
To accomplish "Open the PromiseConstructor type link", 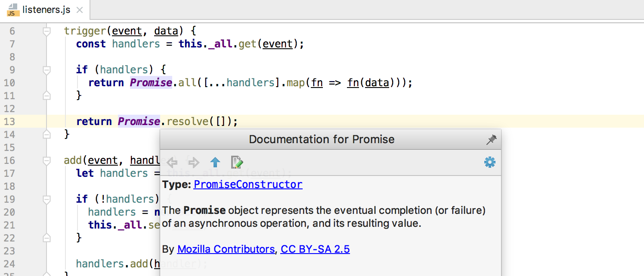I will (248, 185).
